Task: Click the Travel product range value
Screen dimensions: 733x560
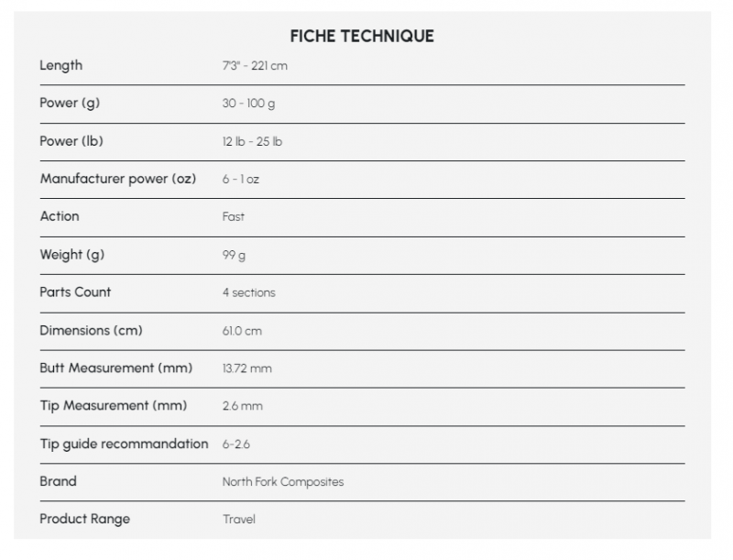Action: [239, 520]
